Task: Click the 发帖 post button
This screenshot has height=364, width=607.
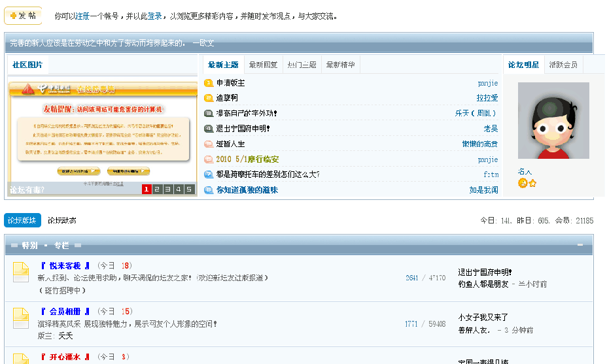Action: tap(24, 16)
